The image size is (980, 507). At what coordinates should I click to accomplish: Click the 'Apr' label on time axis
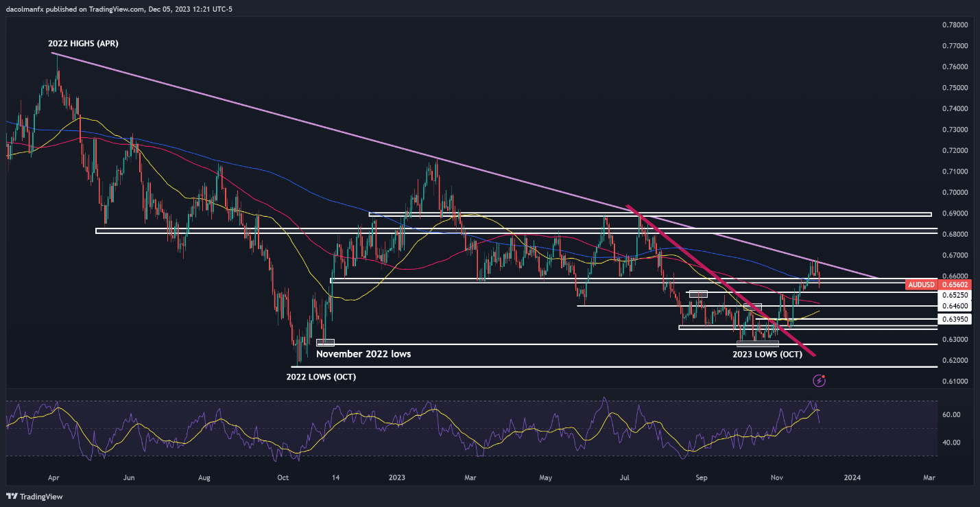(x=53, y=477)
